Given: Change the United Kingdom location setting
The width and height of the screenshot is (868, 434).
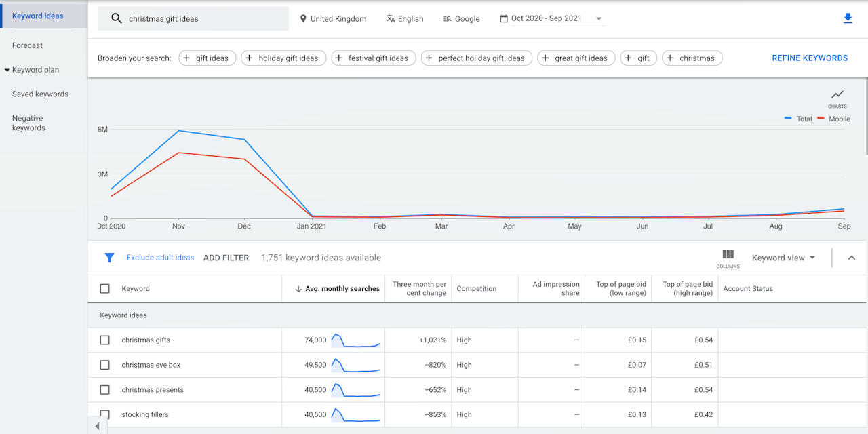Looking at the screenshot, I should tap(333, 19).
